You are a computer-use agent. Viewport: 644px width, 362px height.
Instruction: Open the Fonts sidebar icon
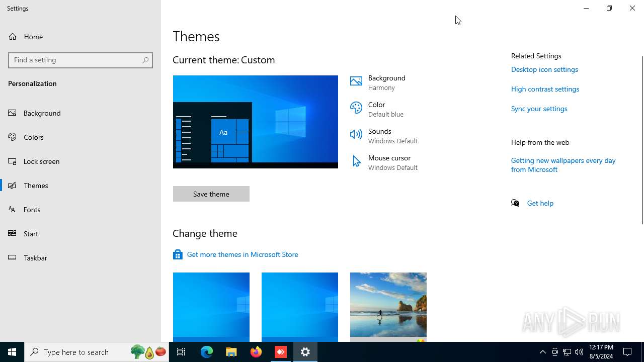pos(13,210)
